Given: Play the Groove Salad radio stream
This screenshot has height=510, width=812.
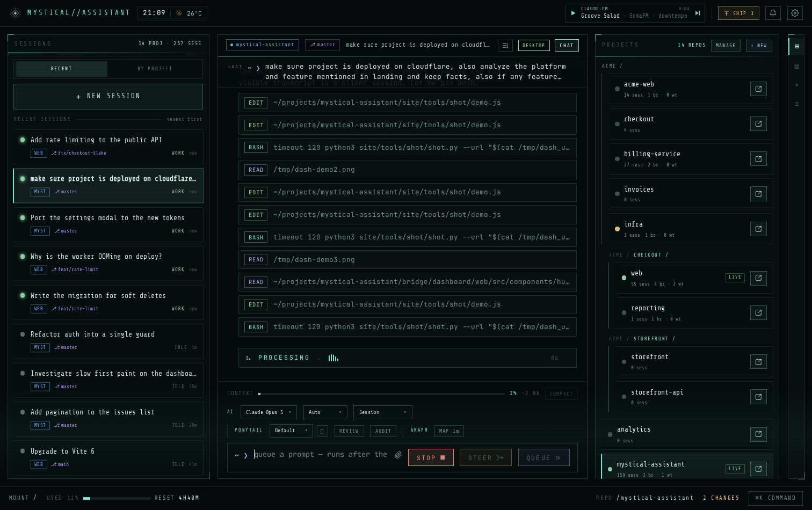Looking at the screenshot, I should click(x=573, y=13).
